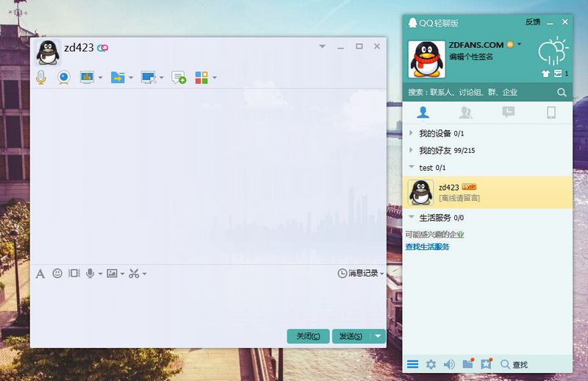Switch to the groups tab
The image size is (588, 381).
(x=465, y=113)
